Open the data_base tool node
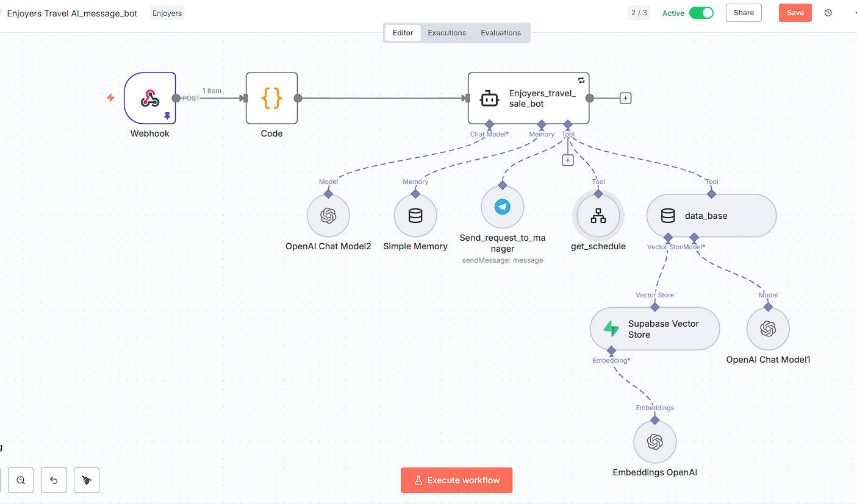This screenshot has width=857, height=504. coord(711,216)
